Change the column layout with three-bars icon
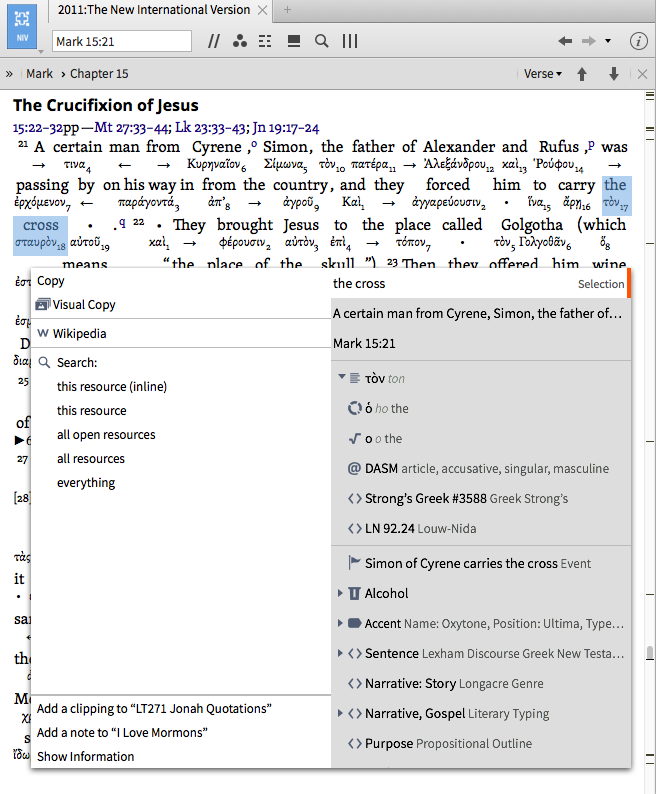Screen dimensions: 656x794 point(350,41)
